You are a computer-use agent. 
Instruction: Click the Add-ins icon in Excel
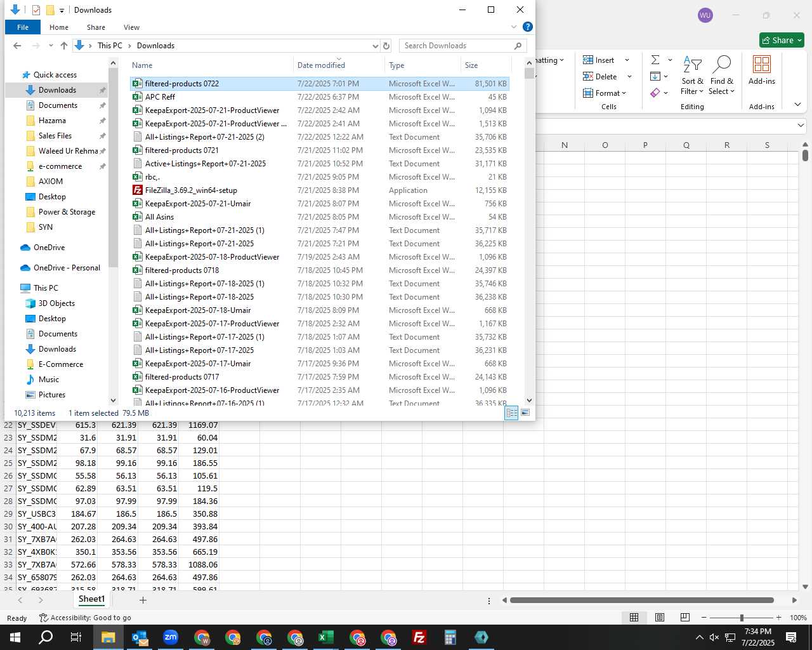pyautogui.click(x=761, y=70)
